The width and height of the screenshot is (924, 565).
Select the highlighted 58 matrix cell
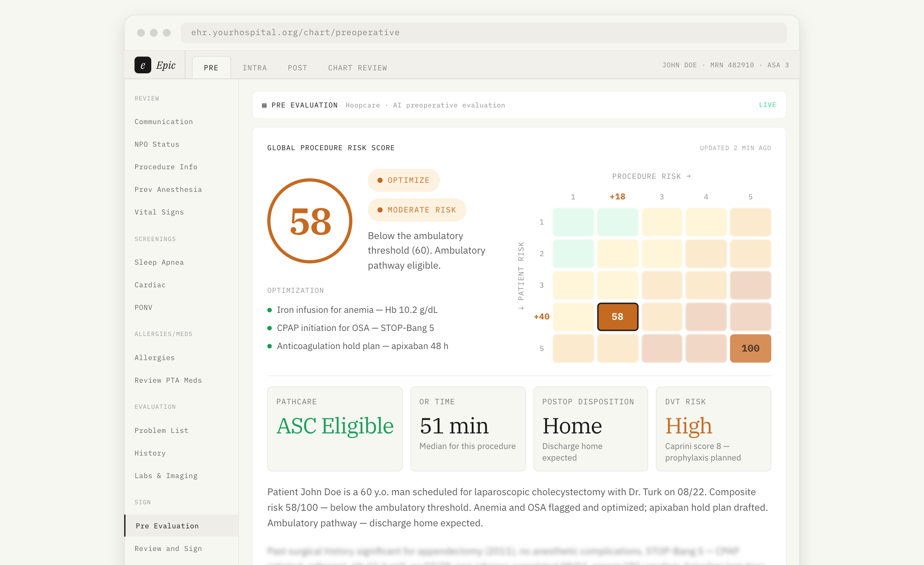618,317
